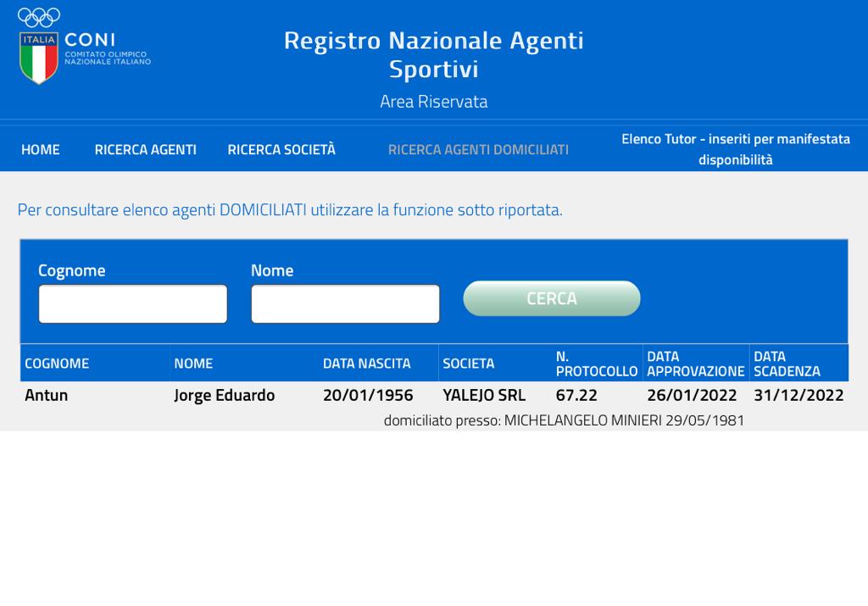Click the SOCIETA column header
This screenshot has width=868, height=606.
[468, 364]
